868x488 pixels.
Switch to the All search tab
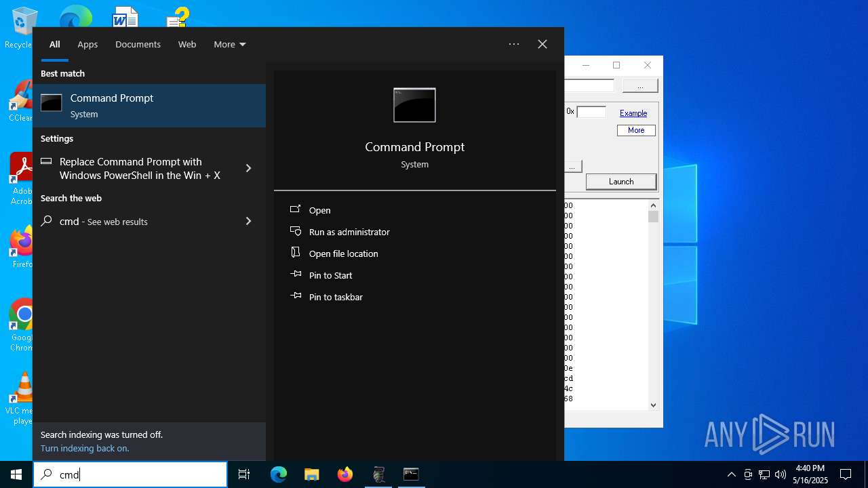pos(55,44)
